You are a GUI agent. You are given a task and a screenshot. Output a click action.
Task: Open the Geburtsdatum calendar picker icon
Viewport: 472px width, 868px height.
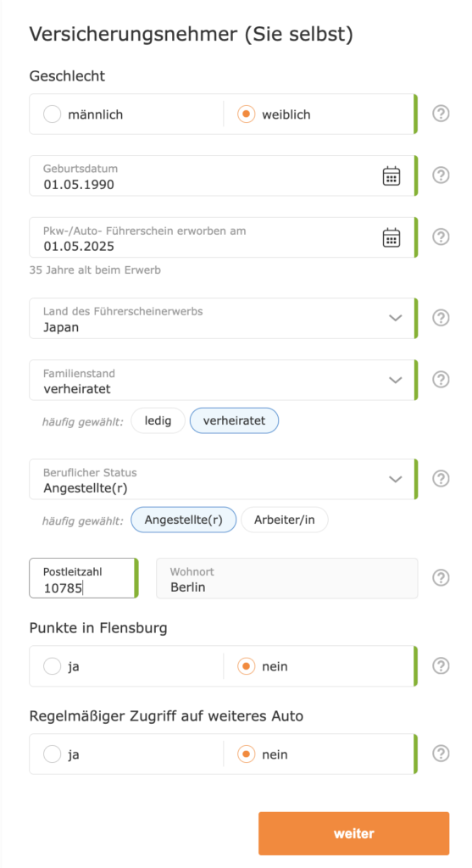(391, 176)
